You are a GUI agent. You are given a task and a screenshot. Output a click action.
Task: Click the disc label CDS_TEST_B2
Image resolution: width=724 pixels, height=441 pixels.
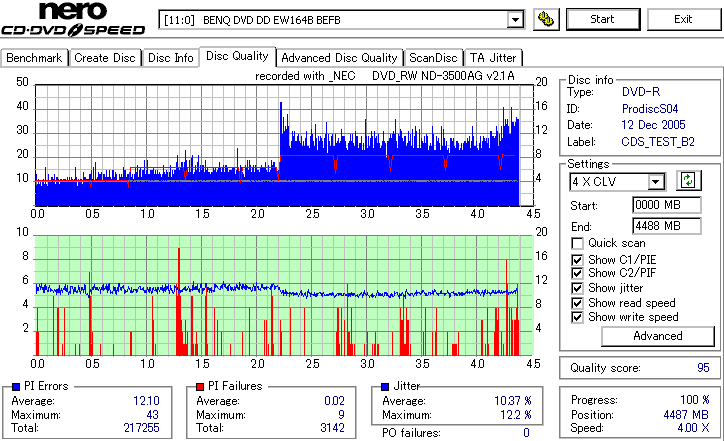(658, 142)
